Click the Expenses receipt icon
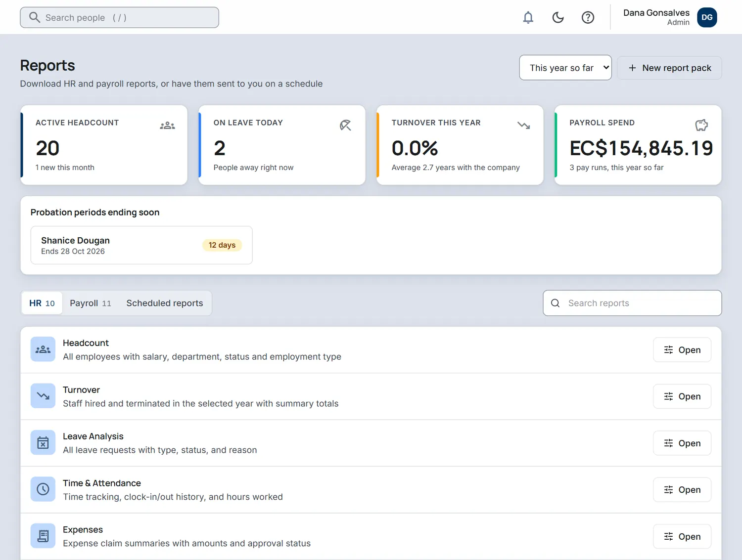Viewport: 742px width, 560px height. pyautogui.click(x=43, y=536)
